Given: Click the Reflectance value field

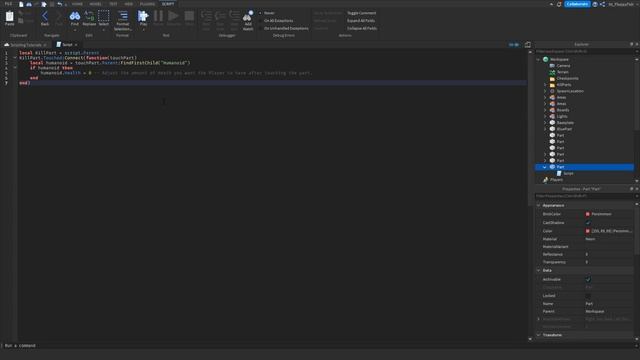Looking at the screenshot, I should click(608, 254).
